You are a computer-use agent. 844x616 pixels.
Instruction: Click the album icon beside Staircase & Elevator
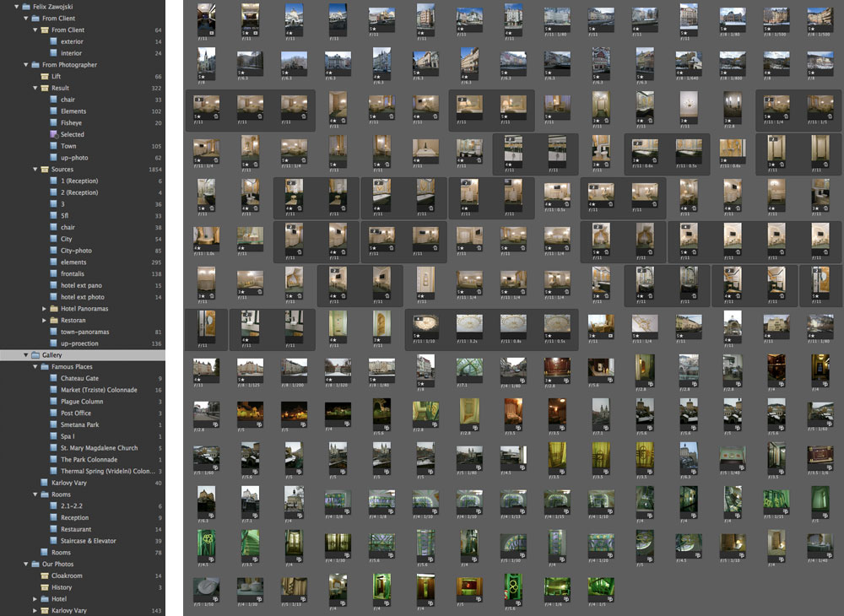[x=54, y=541]
